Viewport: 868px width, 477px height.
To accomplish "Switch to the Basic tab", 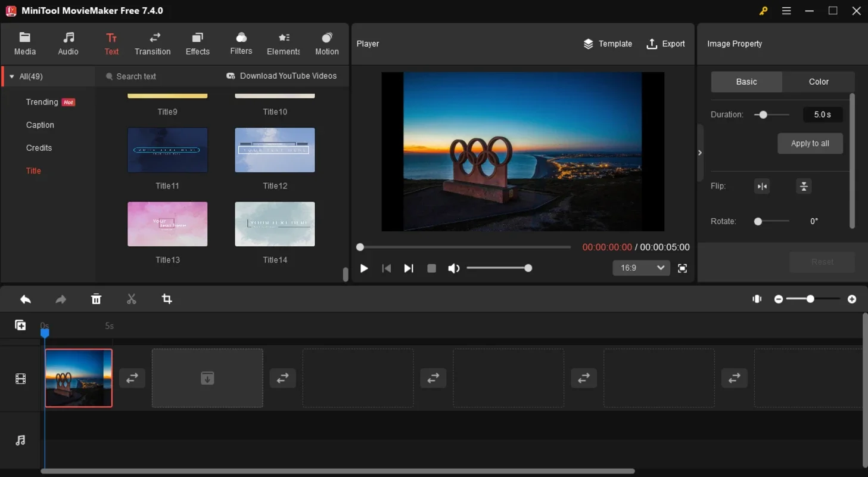I will point(746,82).
